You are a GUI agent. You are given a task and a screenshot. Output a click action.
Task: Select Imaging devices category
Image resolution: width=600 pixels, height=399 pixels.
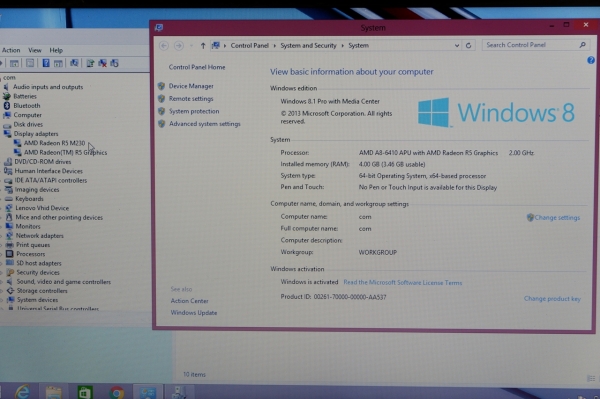click(37, 190)
